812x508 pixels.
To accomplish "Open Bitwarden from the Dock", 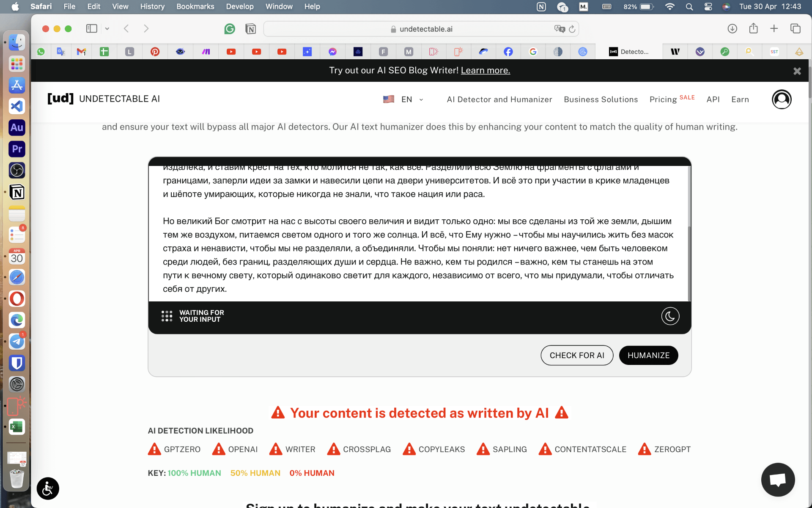I will tap(17, 363).
